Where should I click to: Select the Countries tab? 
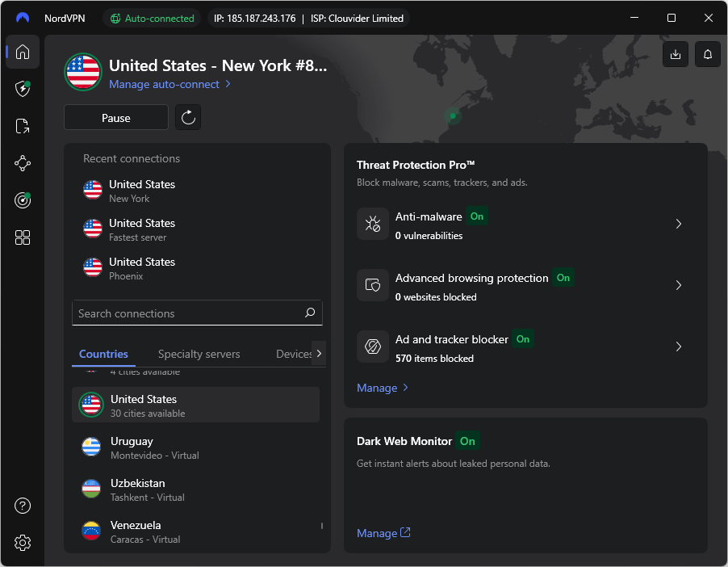click(x=103, y=354)
